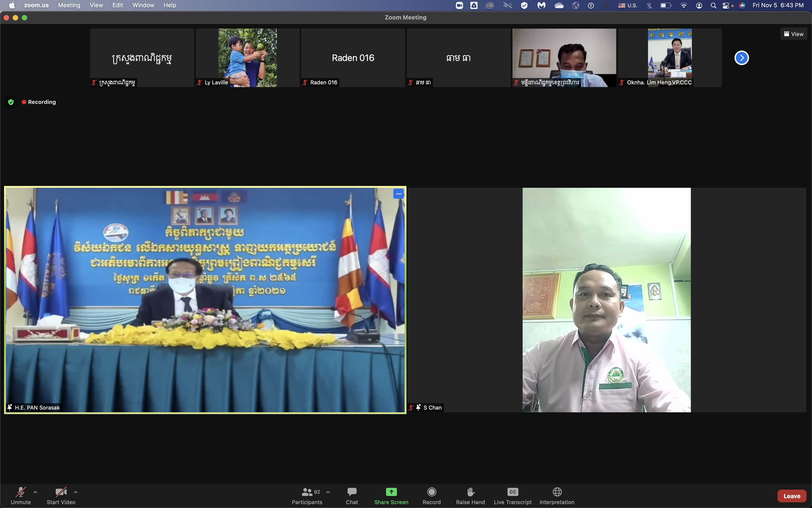Viewport: 812px width, 508px height.
Task: Expand the arrow beside Participants count
Action: (328, 492)
